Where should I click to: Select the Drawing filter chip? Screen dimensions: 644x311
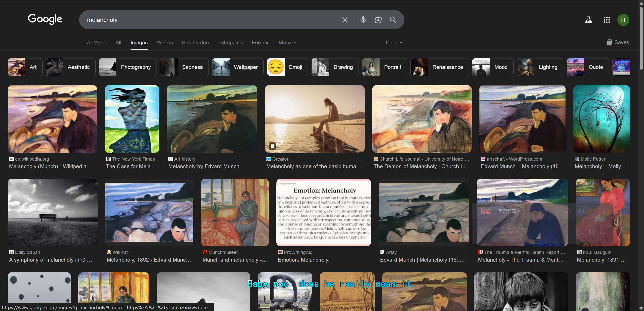335,67
